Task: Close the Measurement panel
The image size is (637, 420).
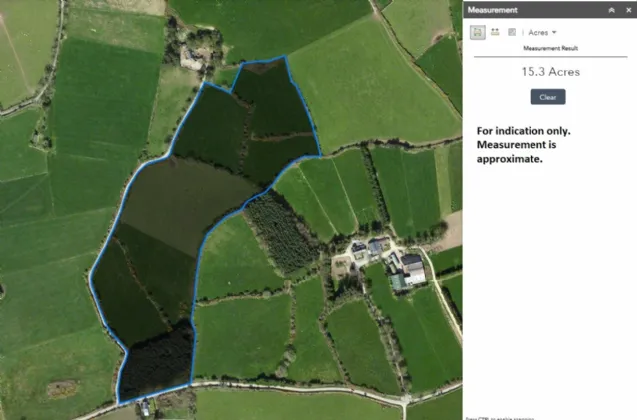Action: click(627, 9)
